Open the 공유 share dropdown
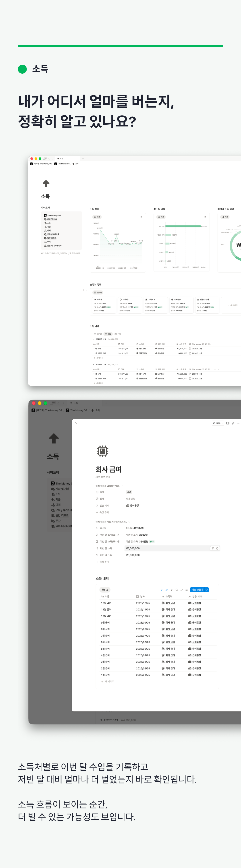The image size is (241, 868). click(x=218, y=423)
